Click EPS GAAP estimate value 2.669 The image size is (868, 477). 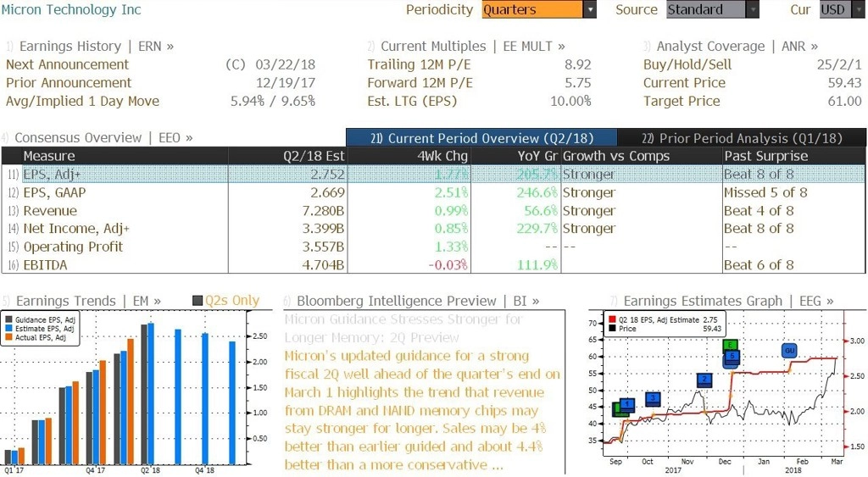327,192
